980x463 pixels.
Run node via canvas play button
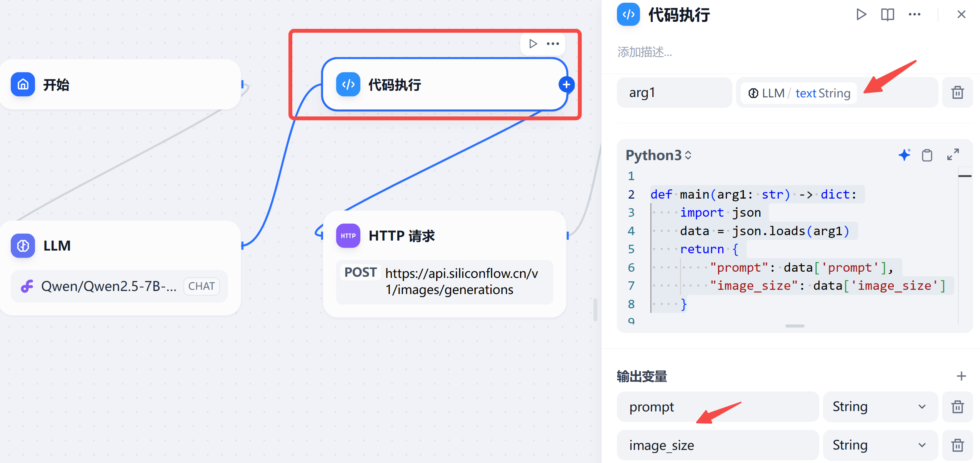coord(533,44)
